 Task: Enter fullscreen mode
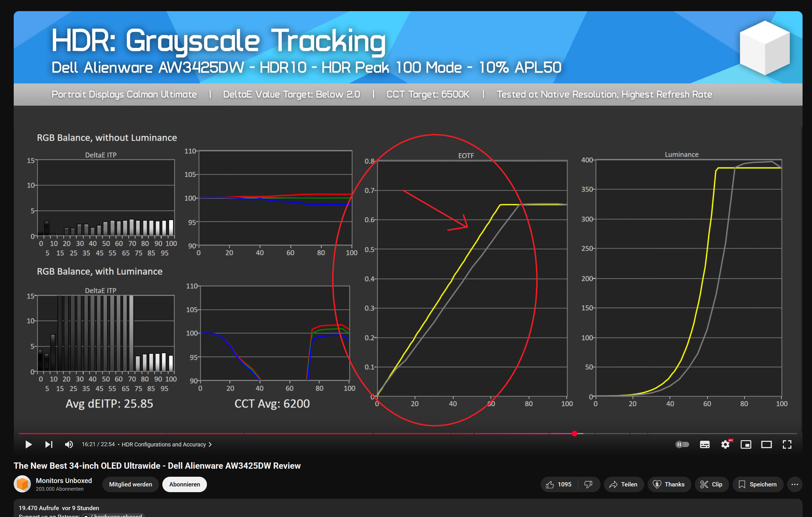pyautogui.click(x=787, y=444)
